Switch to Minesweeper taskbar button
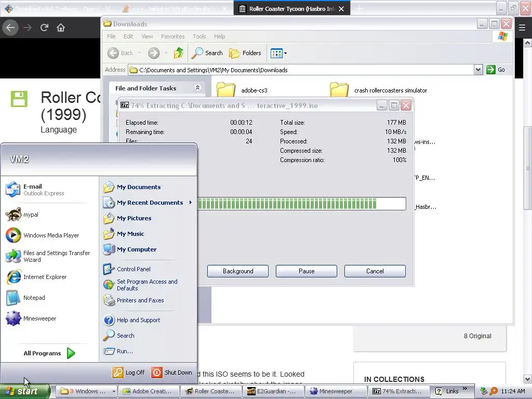The height and width of the screenshot is (399, 532). point(335,391)
